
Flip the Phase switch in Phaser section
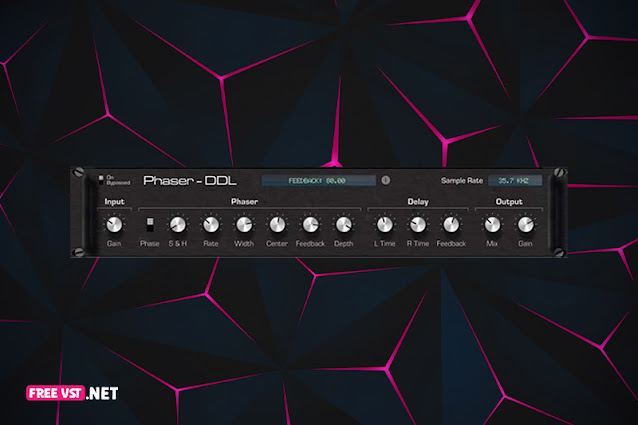click(150, 224)
